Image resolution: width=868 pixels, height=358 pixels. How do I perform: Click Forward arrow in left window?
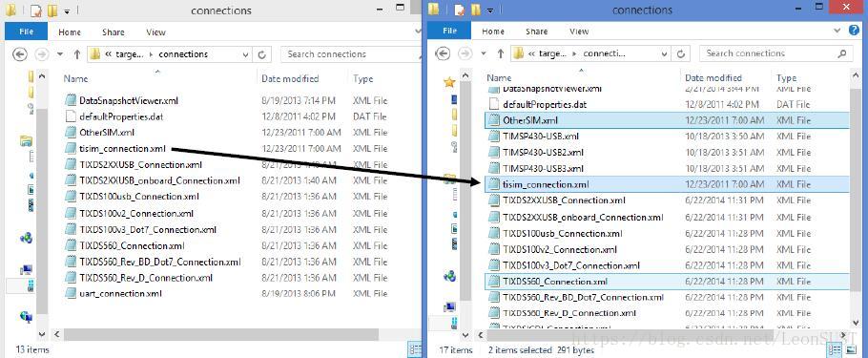pos(42,53)
